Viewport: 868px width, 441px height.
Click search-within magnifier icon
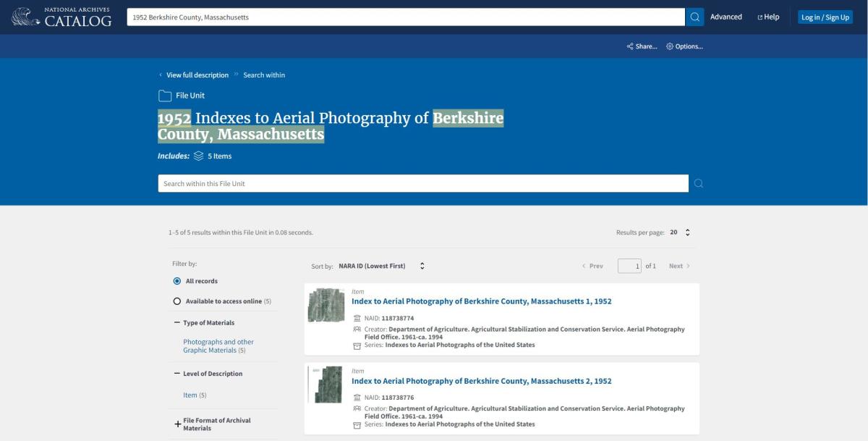[x=698, y=183]
